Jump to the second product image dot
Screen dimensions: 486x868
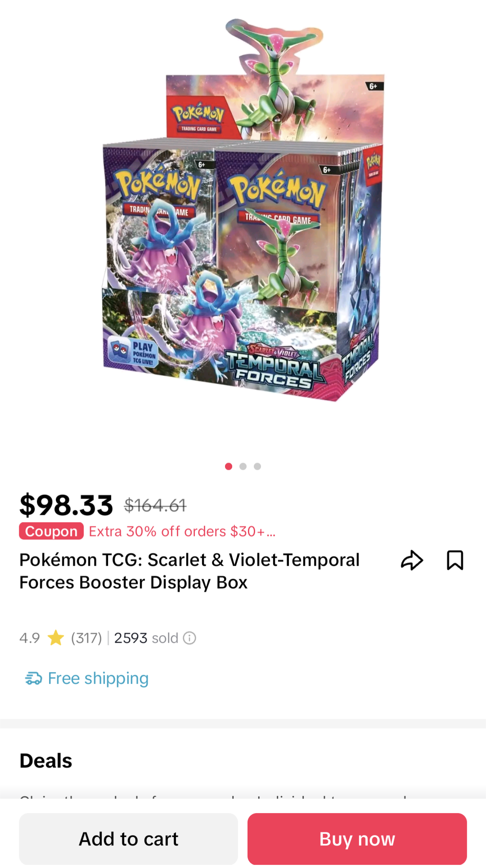click(x=243, y=466)
